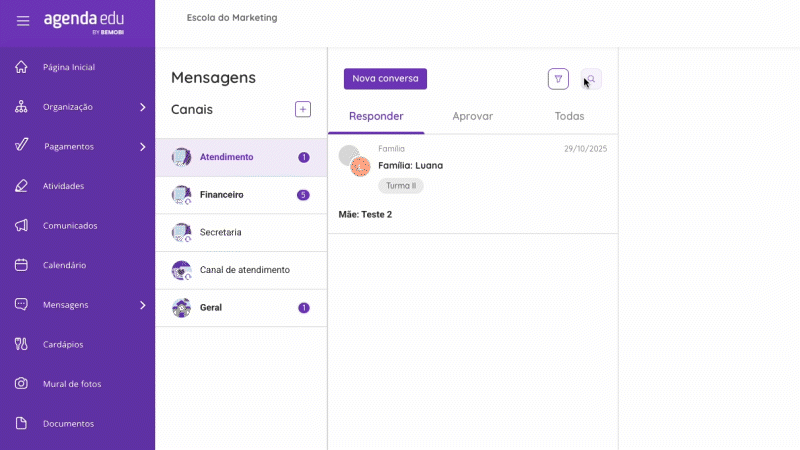
Task: Click the Mensagens page heading
Action: coord(213,78)
